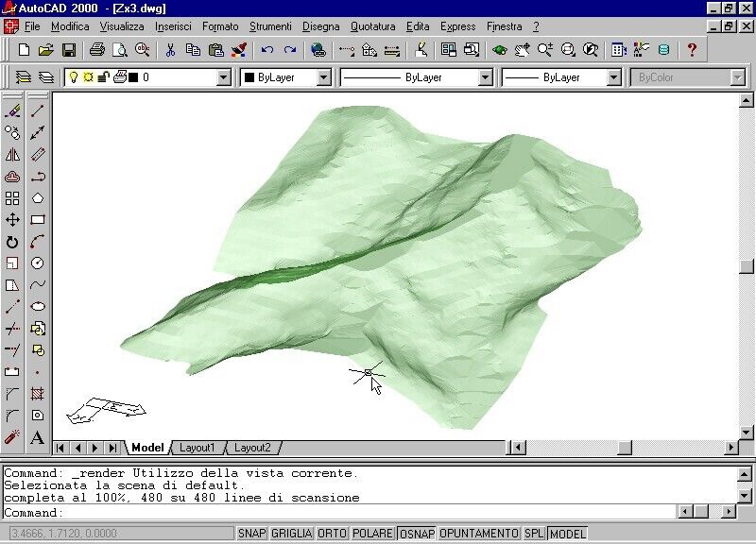Toggle OPUNTAMENTO tracking

(479, 534)
